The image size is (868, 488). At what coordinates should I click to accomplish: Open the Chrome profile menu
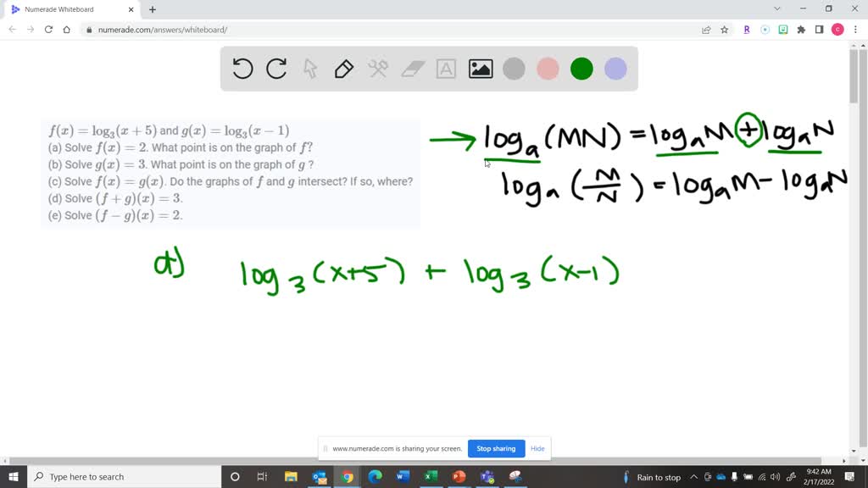point(837,29)
